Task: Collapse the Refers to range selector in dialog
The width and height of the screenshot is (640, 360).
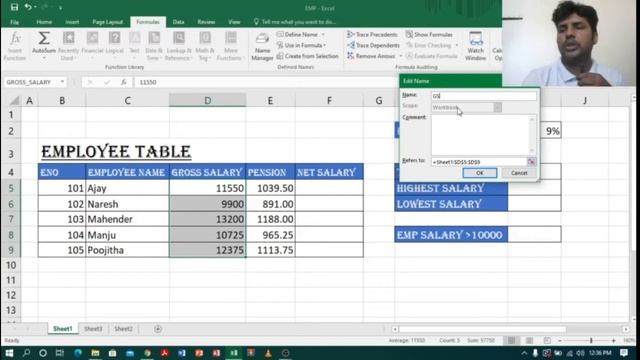Action: 531,162
